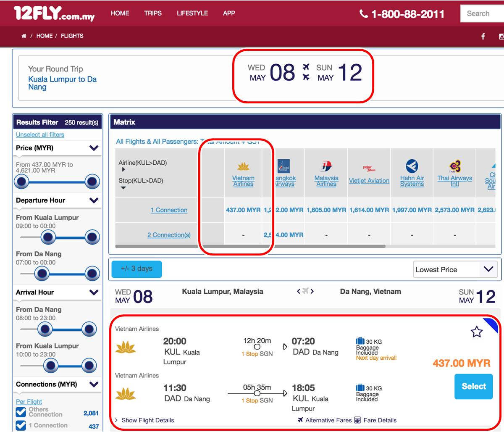
Task: Click the left arrow beside the plane between cities
Action: (x=299, y=291)
